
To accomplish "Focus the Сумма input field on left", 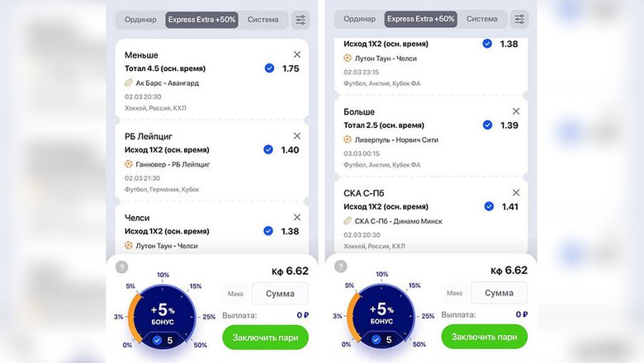I will click(280, 294).
